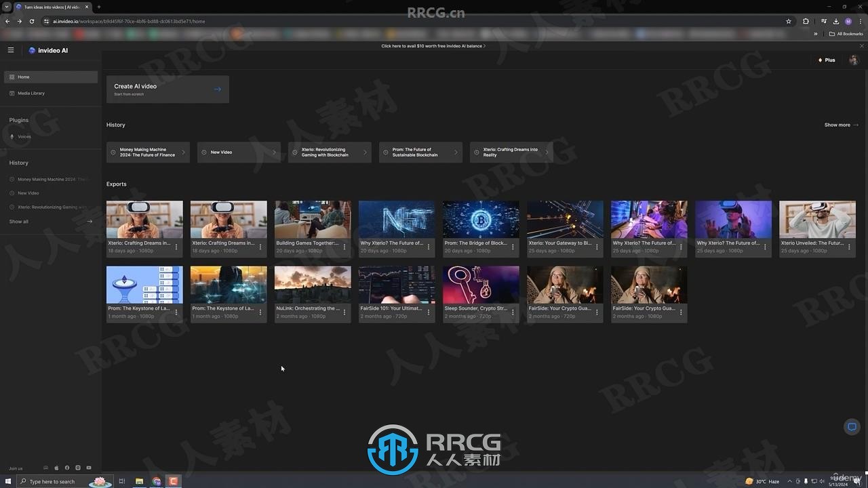Open sidebar history item Xterio: Revolutionizing Gaming
The height and width of the screenshot is (488, 868).
pyautogui.click(x=49, y=207)
